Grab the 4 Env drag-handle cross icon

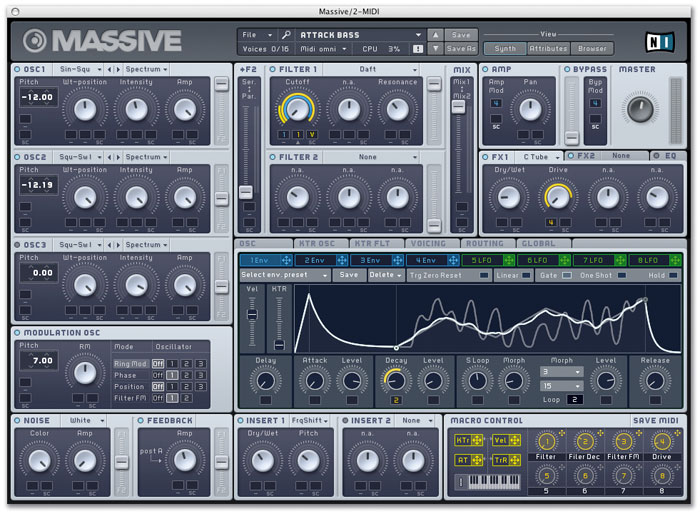pyautogui.click(x=453, y=260)
